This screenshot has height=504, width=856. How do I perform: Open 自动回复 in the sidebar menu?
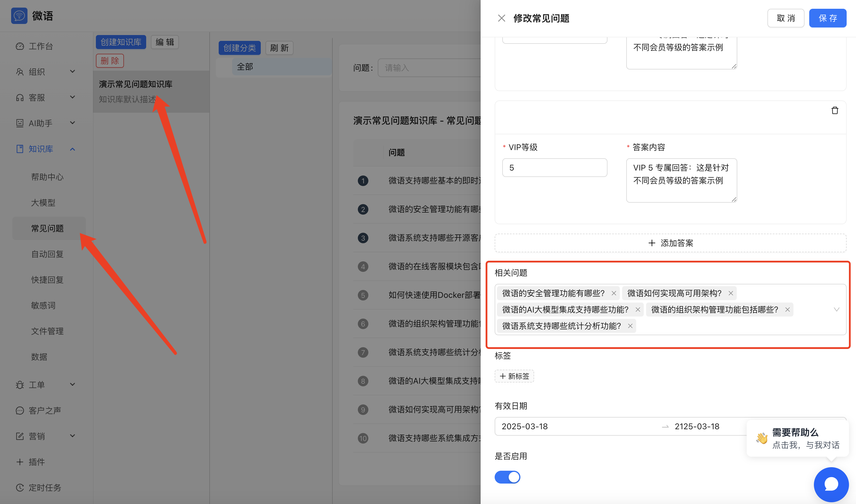(47, 254)
